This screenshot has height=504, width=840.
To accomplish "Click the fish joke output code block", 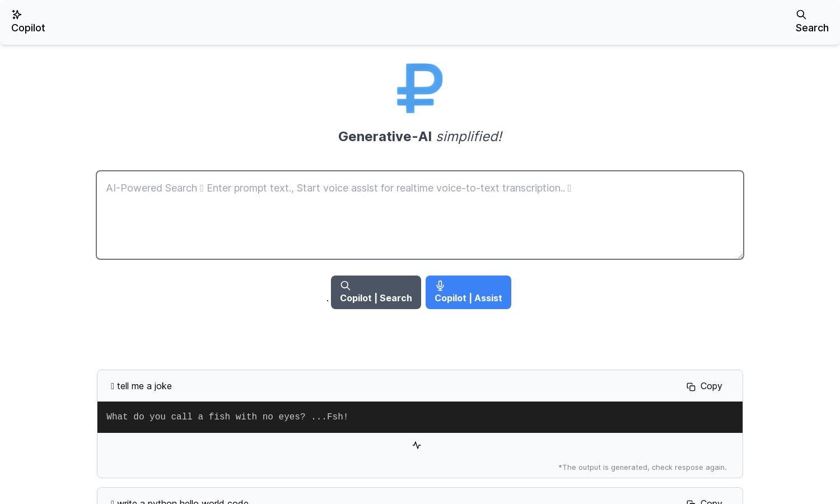I will point(420,417).
